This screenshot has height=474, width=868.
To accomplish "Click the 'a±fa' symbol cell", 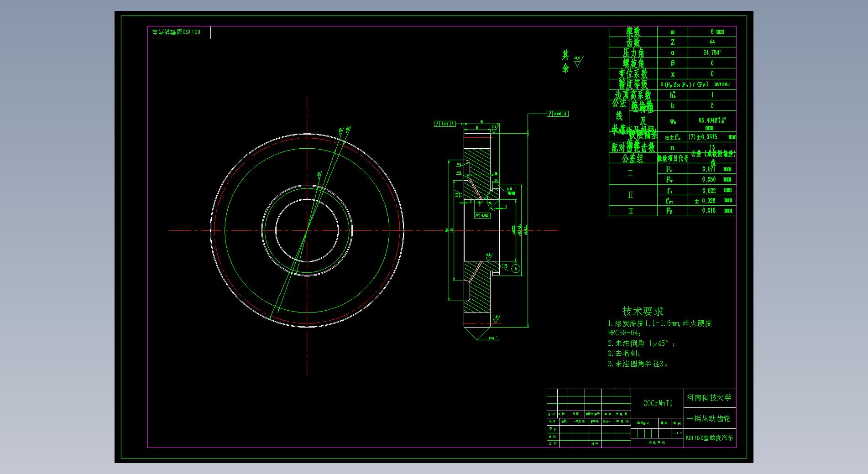I will [672, 137].
